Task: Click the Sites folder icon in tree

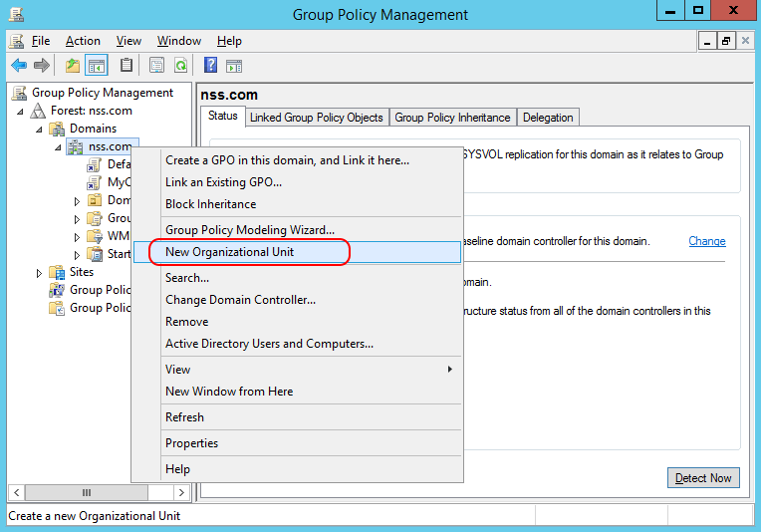Action: coord(58,272)
